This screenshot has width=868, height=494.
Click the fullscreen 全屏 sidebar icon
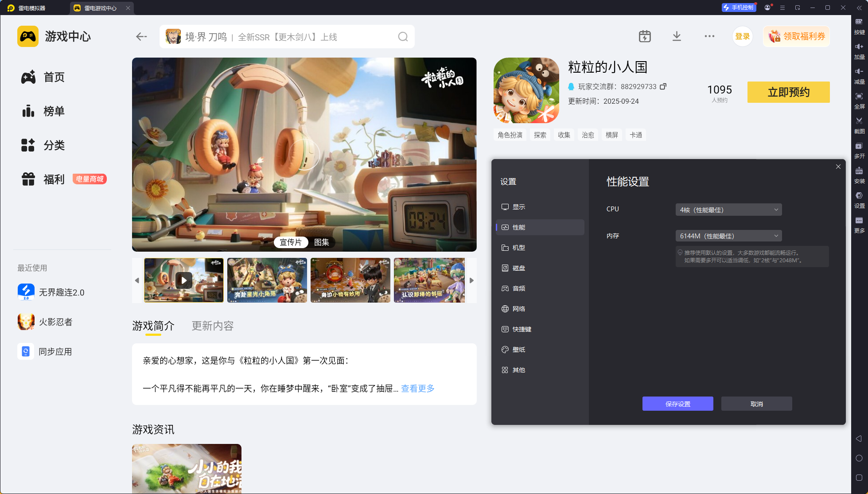pyautogui.click(x=859, y=97)
